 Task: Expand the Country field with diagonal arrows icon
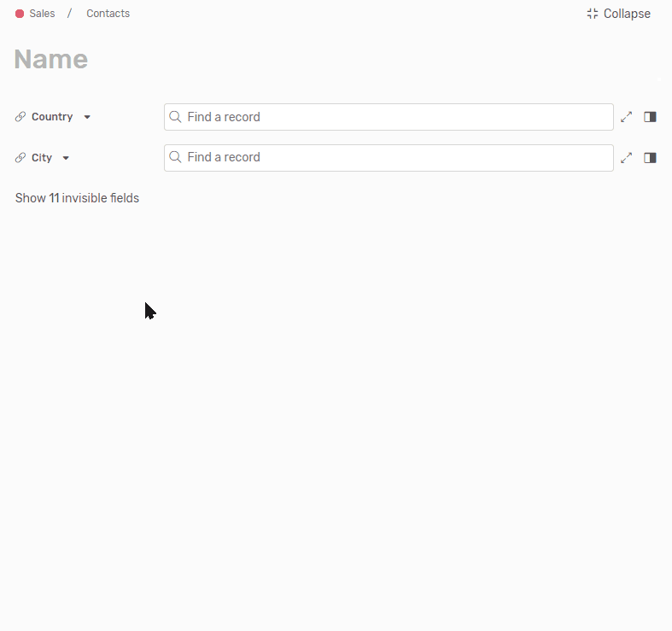click(x=627, y=117)
